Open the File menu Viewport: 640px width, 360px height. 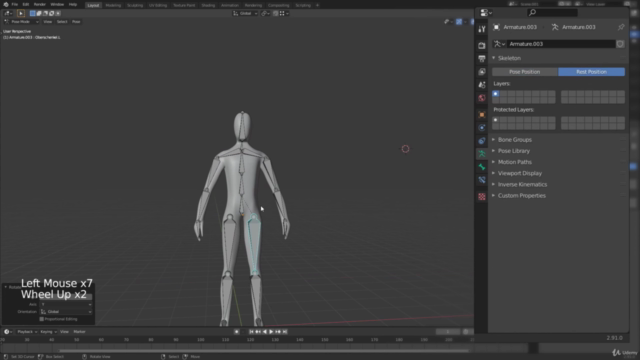coord(15,4)
